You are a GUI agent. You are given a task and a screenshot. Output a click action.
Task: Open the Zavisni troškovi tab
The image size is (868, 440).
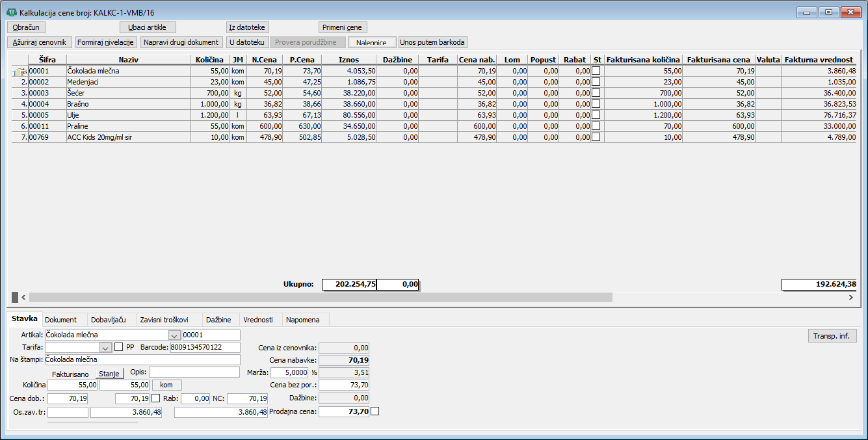164,320
